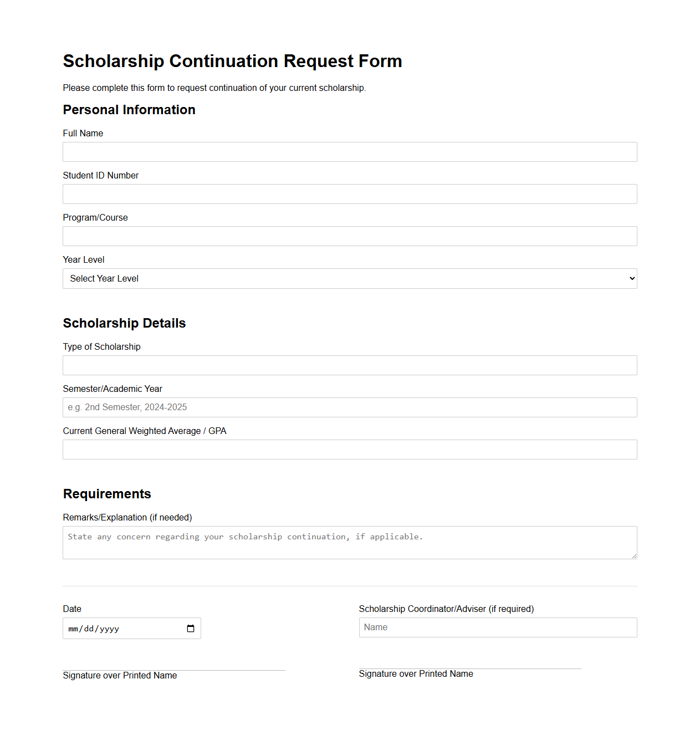Click the Remarks/Explanation label text
This screenshot has width=700, height=735.
coord(127,517)
